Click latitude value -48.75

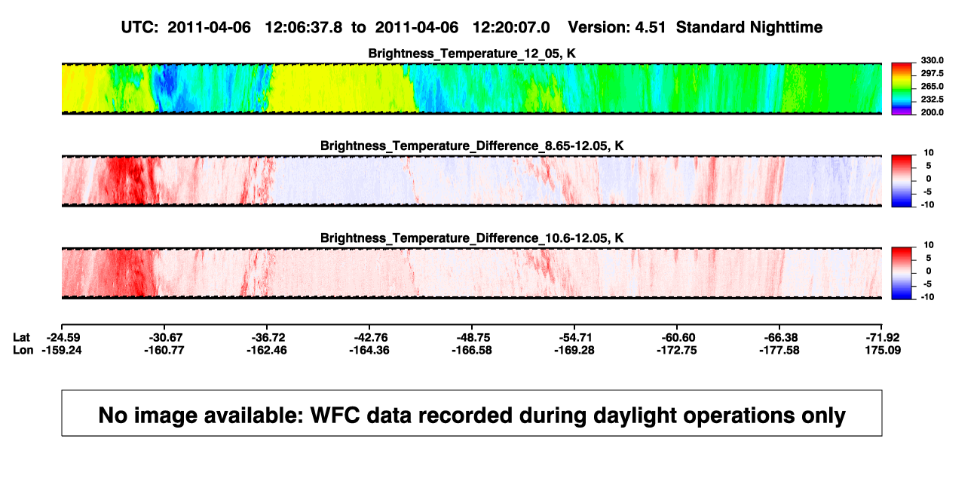pyautogui.click(x=472, y=337)
